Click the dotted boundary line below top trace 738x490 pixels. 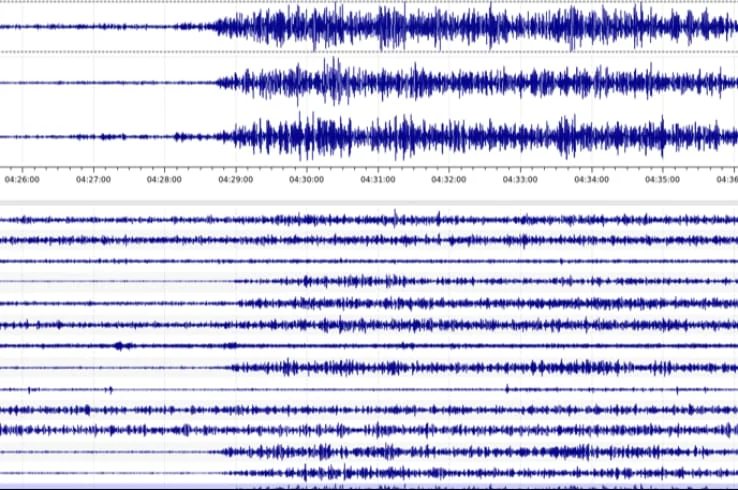(100, 52)
